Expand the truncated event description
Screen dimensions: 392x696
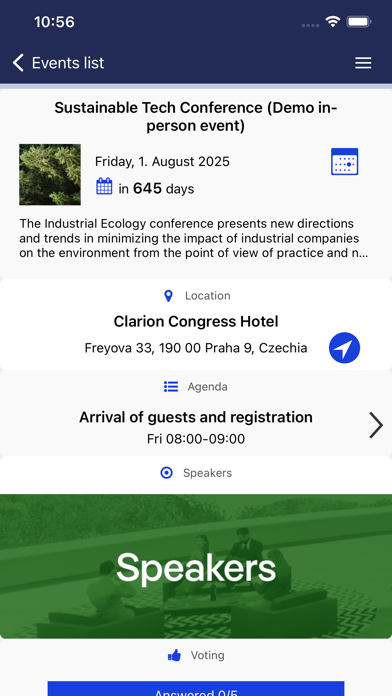194,238
